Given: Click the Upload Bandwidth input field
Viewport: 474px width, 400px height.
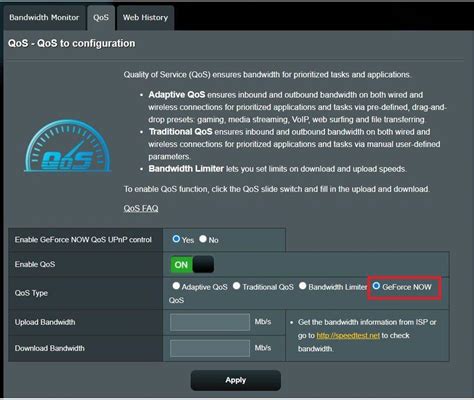Looking at the screenshot, I should tap(210, 322).
